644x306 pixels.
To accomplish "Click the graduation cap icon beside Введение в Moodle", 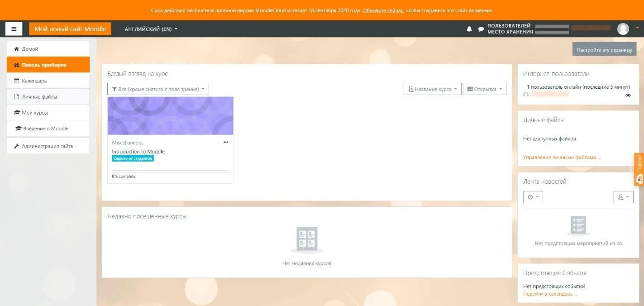I will (x=19, y=129).
